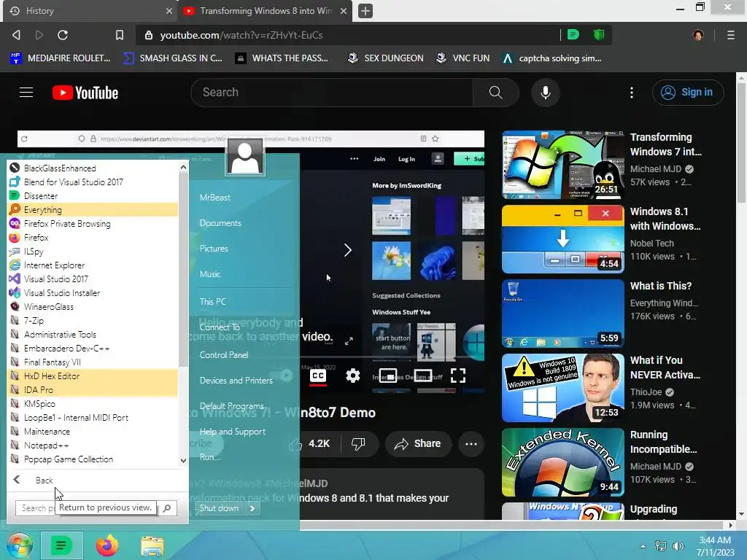Open the Shut down options arrow

tap(252, 508)
